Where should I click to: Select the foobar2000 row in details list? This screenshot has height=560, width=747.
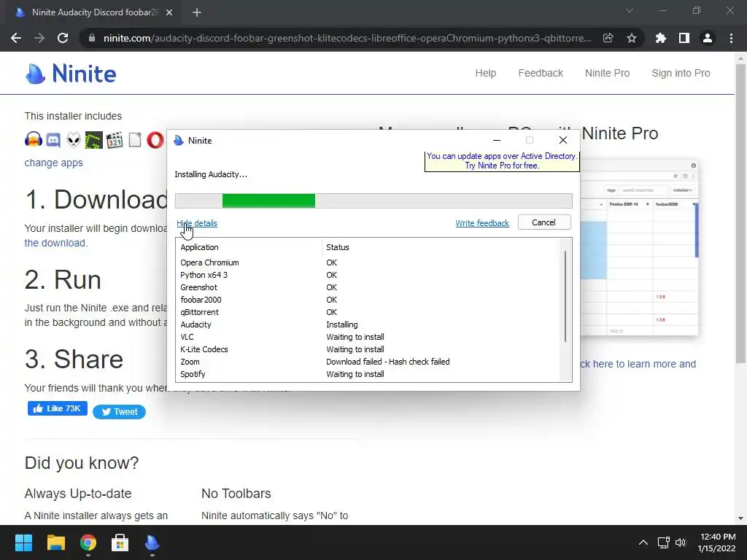click(x=367, y=300)
